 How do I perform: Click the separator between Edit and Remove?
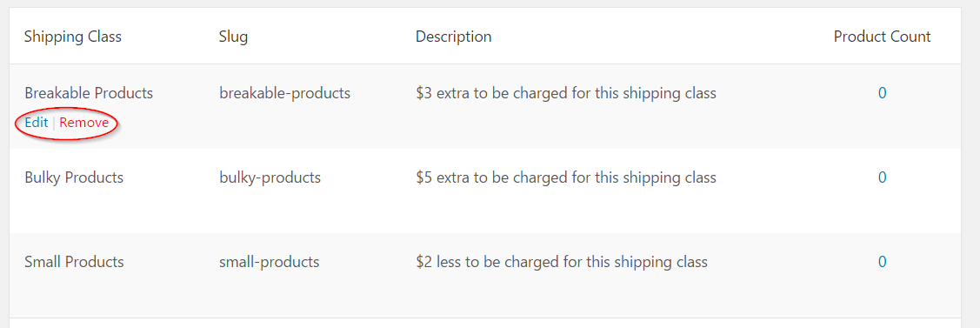pos(54,123)
